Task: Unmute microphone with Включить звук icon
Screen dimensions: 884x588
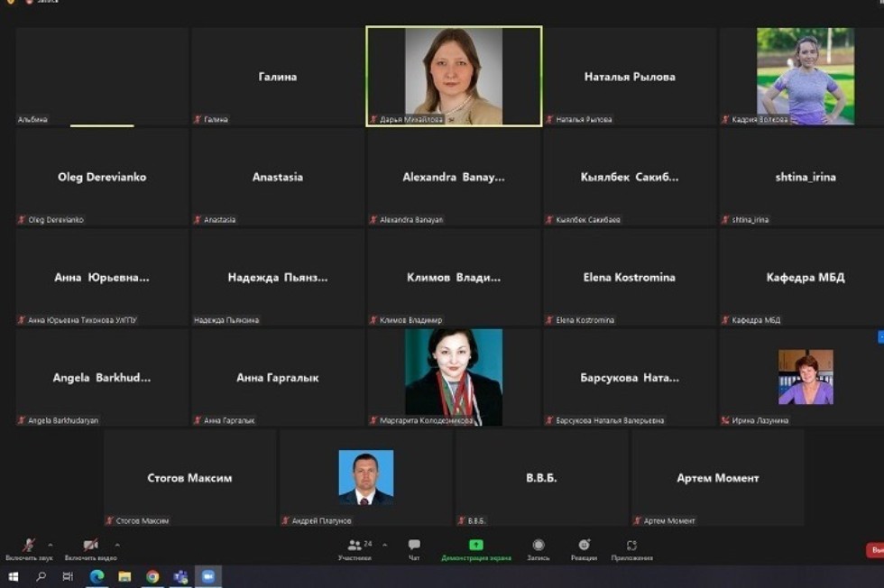Action: pos(29,546)
